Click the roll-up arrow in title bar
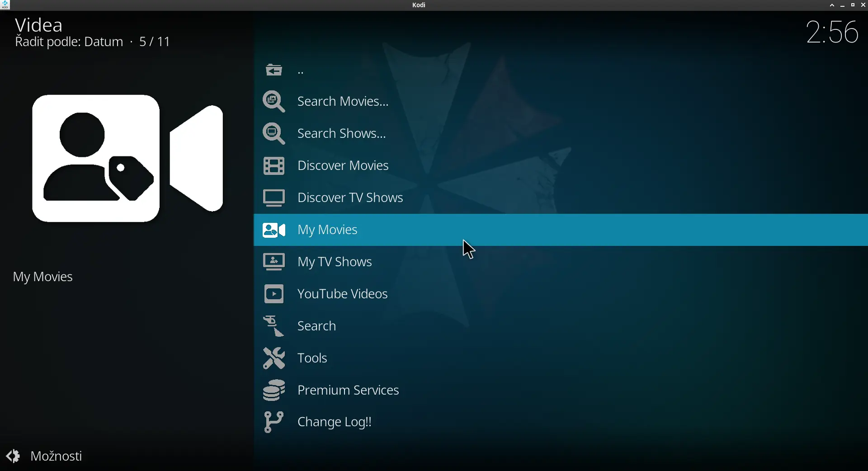 coord(832,5)
